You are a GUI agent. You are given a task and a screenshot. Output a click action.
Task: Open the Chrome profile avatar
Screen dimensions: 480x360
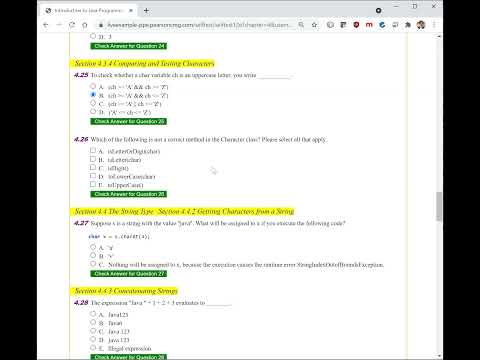coord(421,25)
